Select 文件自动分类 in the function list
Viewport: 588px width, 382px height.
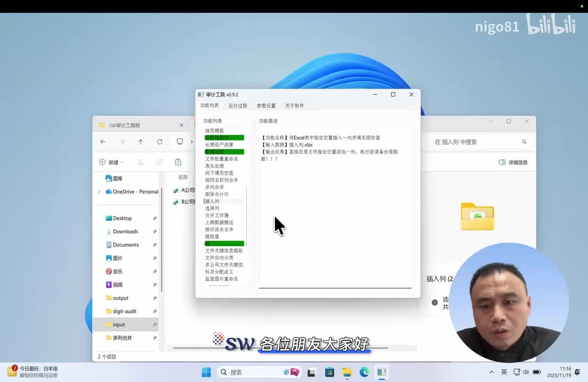(x=219, y=257)
